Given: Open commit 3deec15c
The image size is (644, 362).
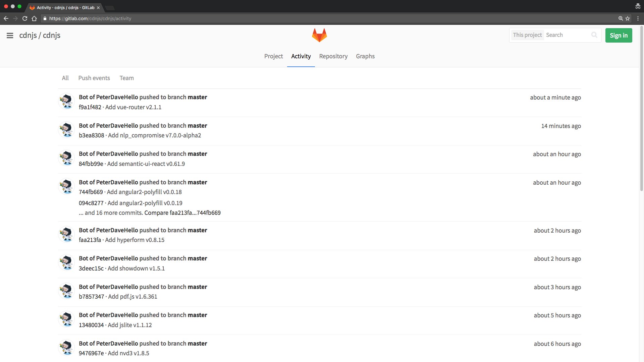Looking at the screenshot, I should click(x=91, y=268).
